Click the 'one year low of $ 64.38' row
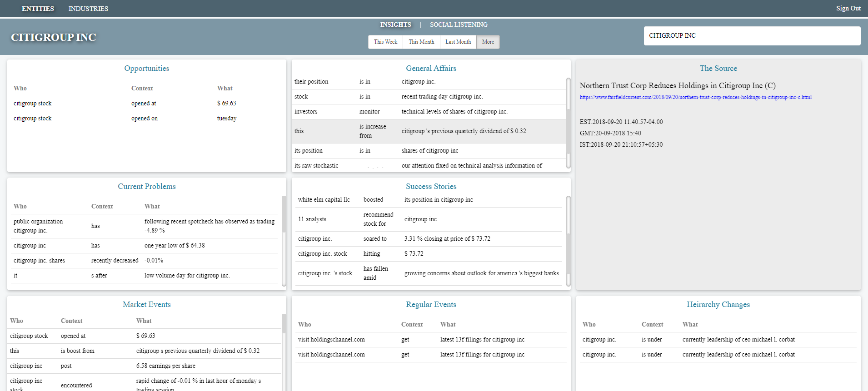This screenshot has width=868, height=391. click(x=144, y=246)
